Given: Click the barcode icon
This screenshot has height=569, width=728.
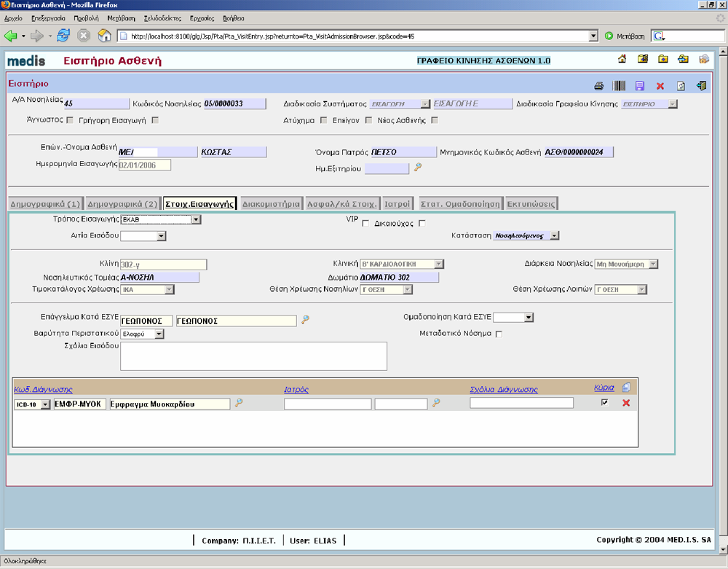Looking at the screenshot, I should click(x=619, y=86).
